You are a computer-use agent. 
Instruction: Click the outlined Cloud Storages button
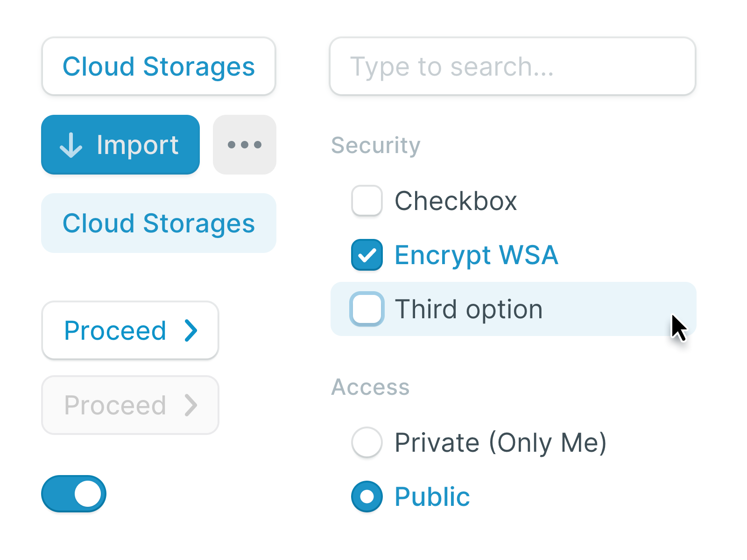159,66
